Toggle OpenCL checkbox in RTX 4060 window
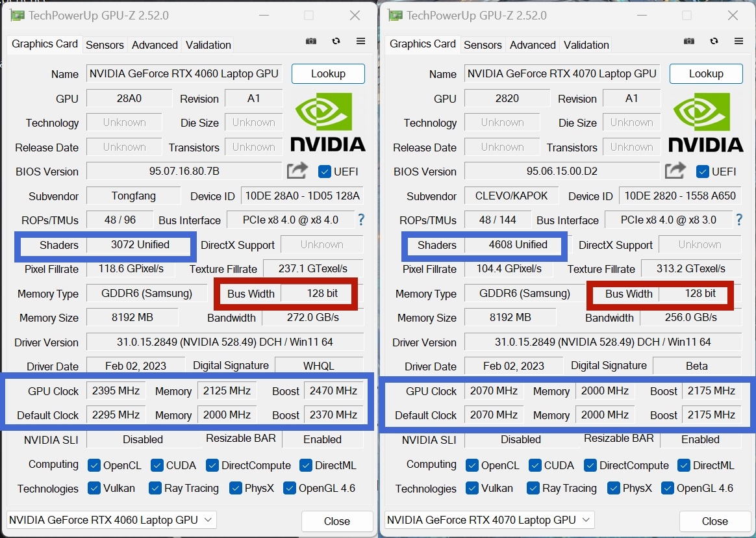 (94, 465)
